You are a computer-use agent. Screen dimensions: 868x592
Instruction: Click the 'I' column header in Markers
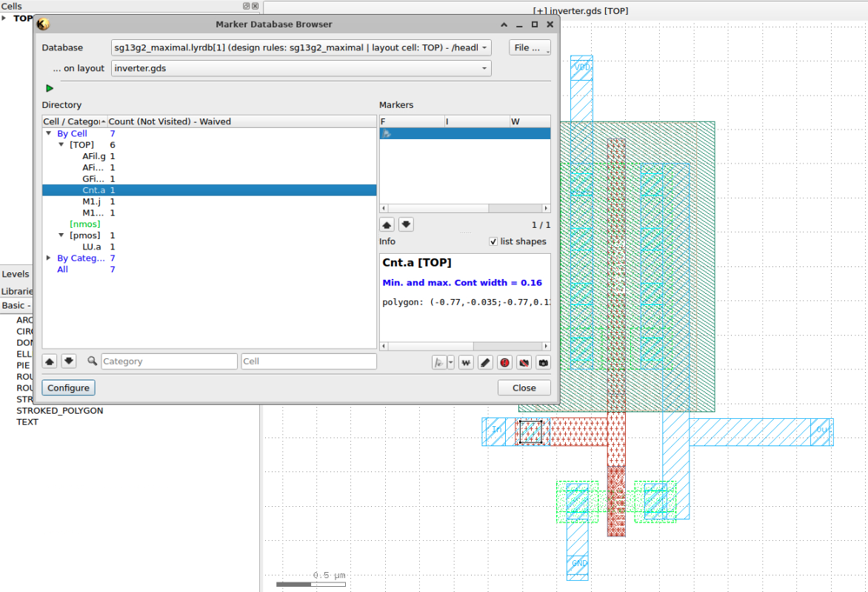477,121
